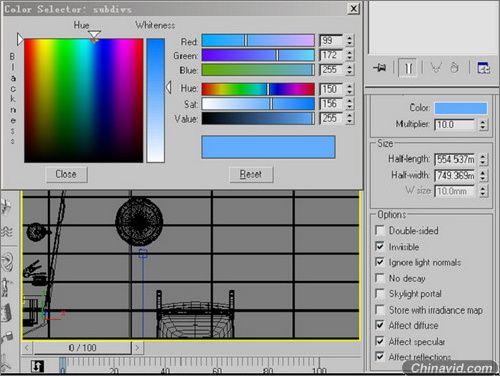500x376 pixels.
Task: Click the Pin Stack icon
Action: 380,68
